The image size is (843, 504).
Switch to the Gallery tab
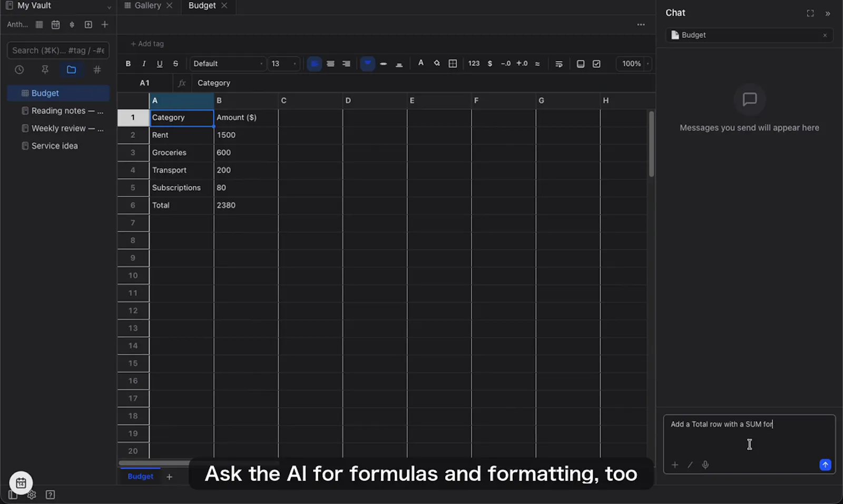(147, 5)
